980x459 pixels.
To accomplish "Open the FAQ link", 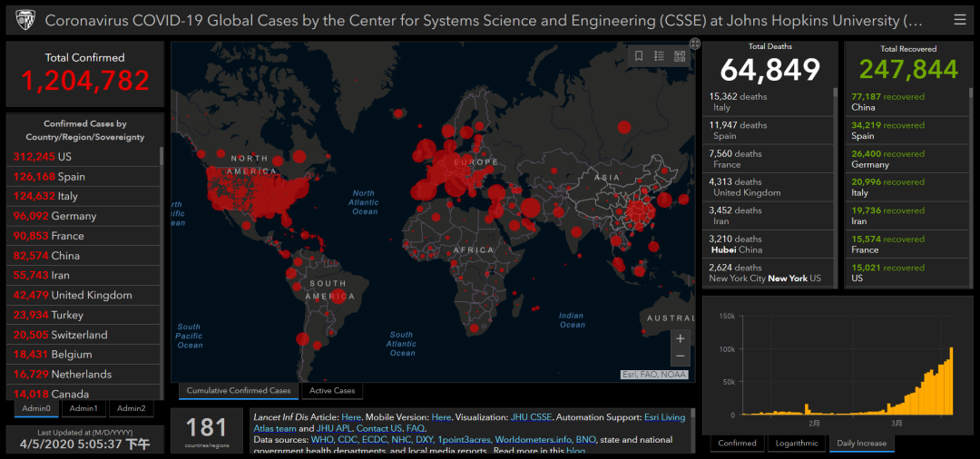I will [x=415, y=428].
